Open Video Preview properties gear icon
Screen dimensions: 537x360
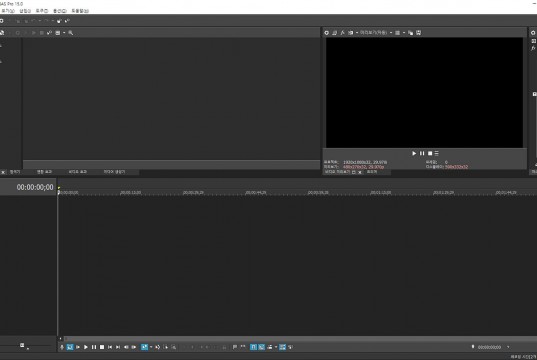pos(326,33)
